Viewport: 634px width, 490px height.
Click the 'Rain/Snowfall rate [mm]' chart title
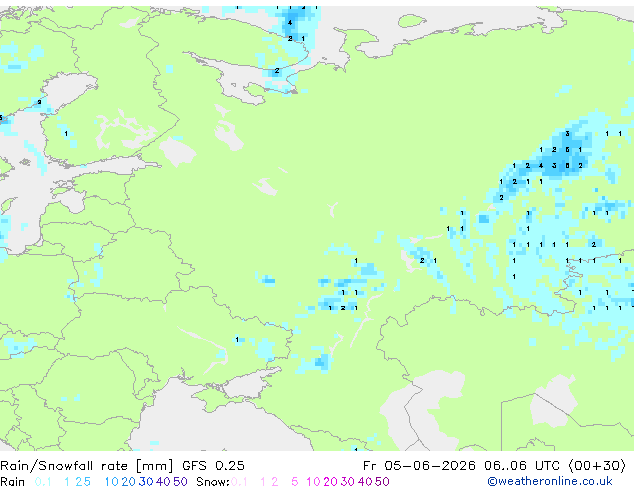point(87,466)
